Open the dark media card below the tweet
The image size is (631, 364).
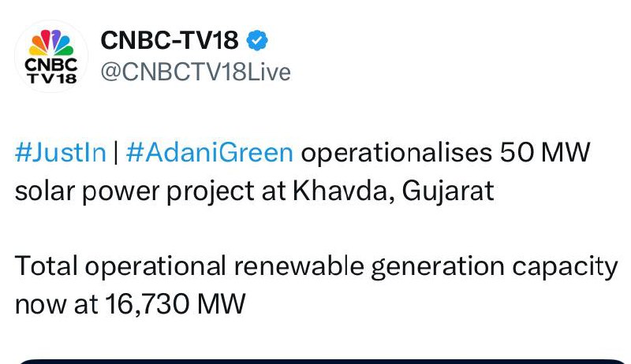(x=315, y=360)
